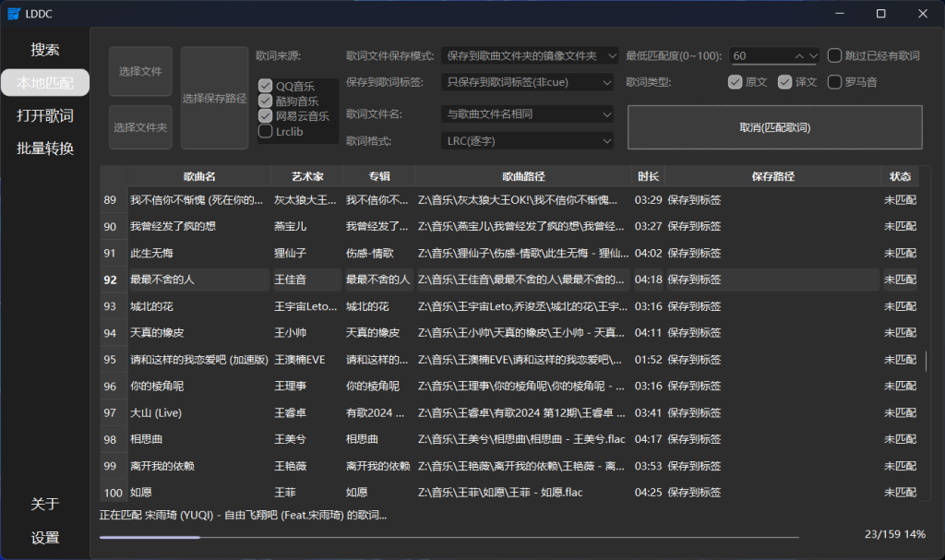Open the 歌词文件名 dropdown
The image size is (945, 560).
(x=526, y=113)
